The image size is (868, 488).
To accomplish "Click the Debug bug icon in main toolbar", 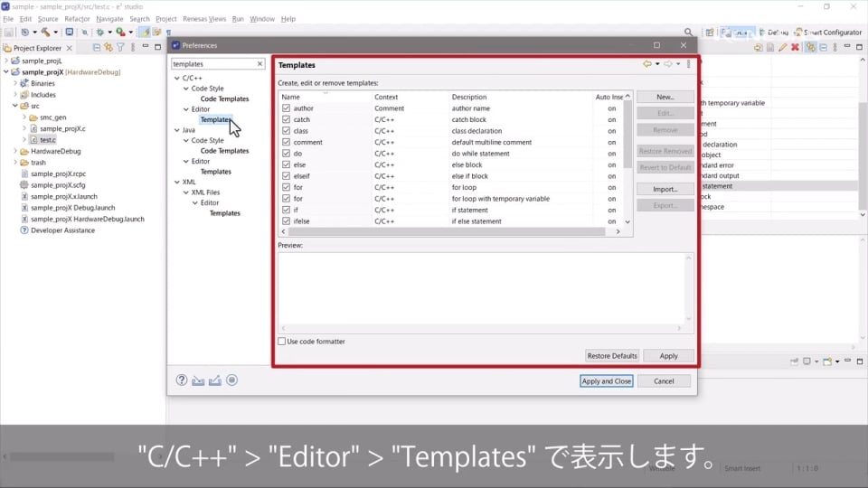I will pos(99,33).
